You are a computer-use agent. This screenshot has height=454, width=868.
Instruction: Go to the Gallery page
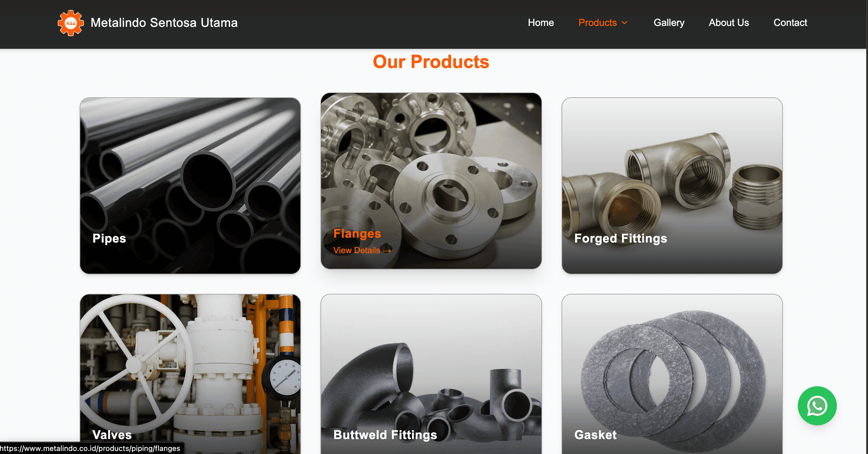pyautogui.click(x=668, y=23)
